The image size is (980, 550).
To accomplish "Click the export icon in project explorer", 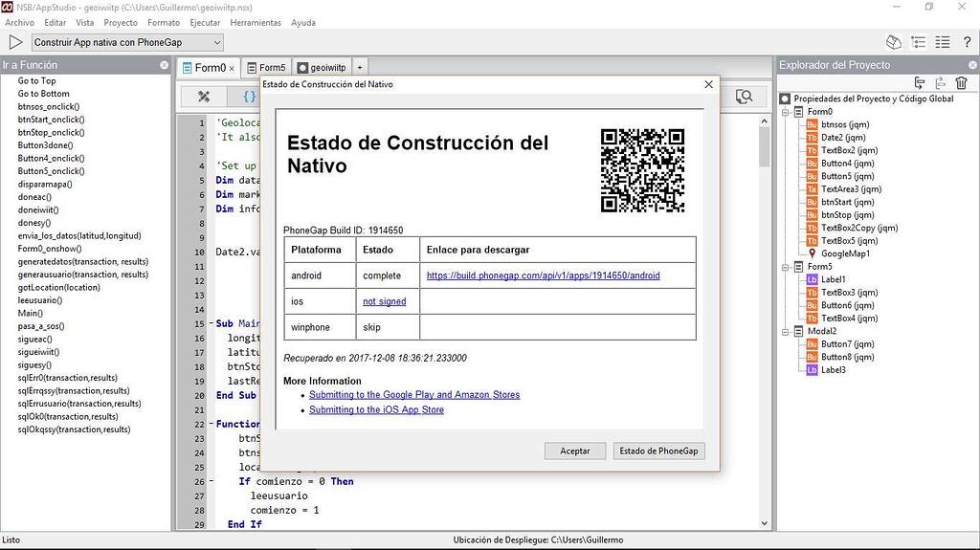I will (x=940, y=82).
